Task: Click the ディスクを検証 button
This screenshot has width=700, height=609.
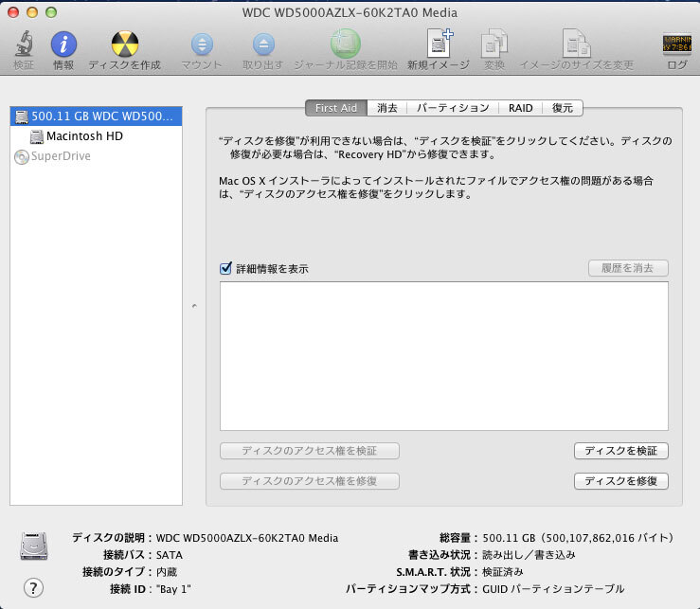Action: pyautogui.click(x=621, y=451)
